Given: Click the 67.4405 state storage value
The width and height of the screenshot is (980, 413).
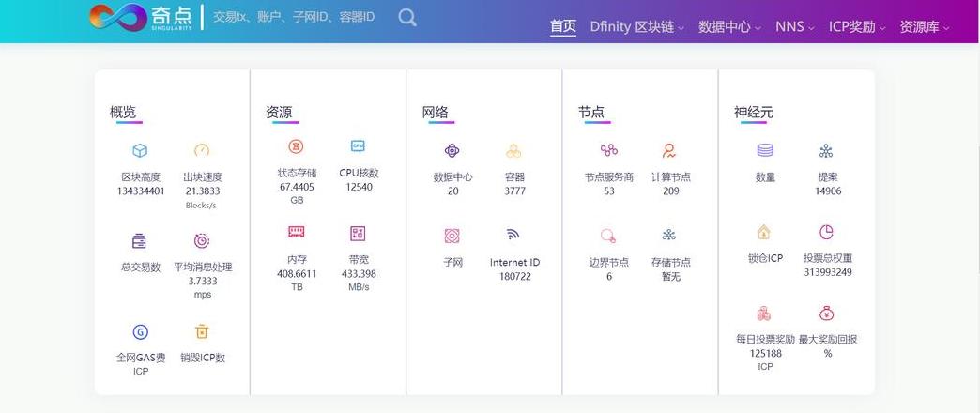Looking at the screenshot, I should (297, 187).
